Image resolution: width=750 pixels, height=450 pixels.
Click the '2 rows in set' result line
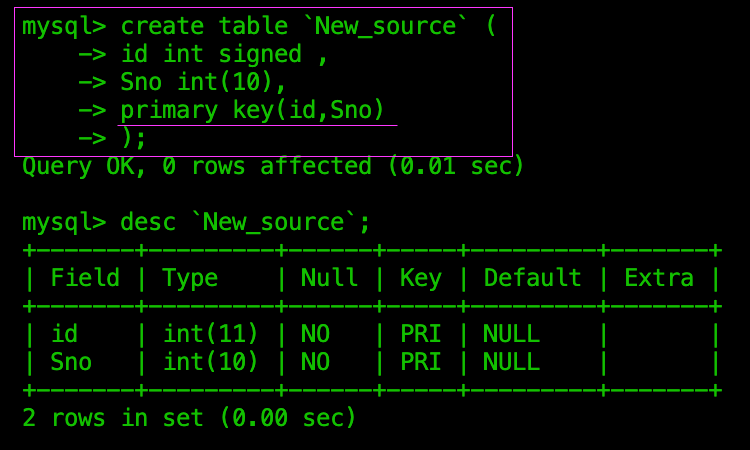point(189,417)
